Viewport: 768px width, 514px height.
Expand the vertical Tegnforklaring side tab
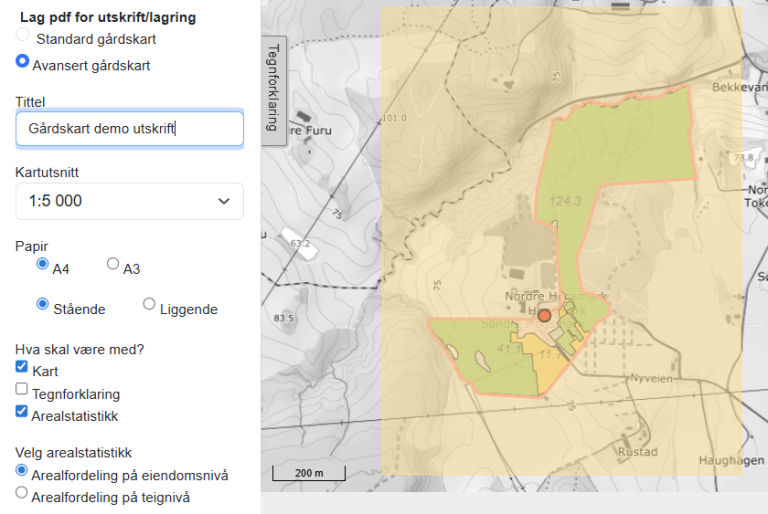click(x=272, y=89)
